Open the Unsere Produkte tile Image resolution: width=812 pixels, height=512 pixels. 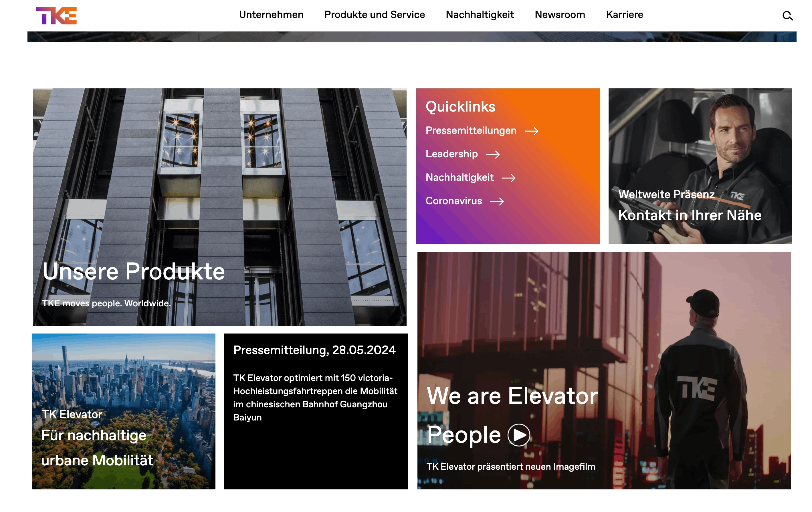coord(219,207)
